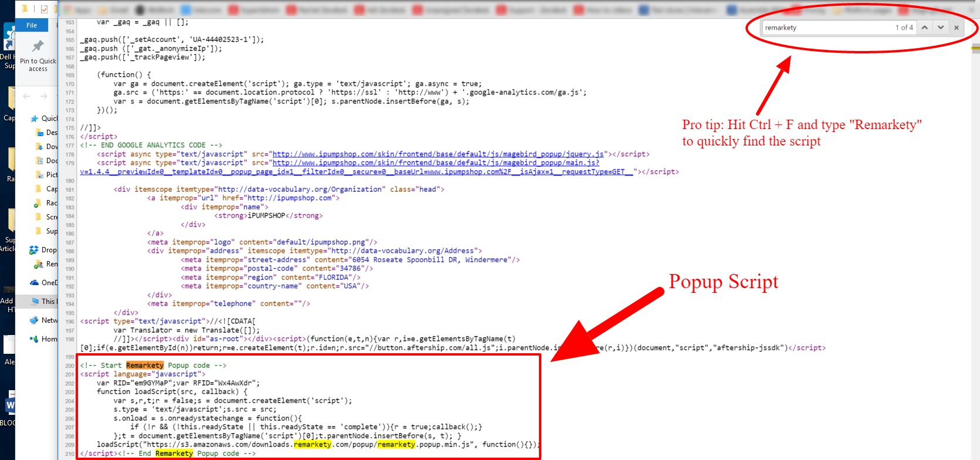Click highlighted 'remarkety' in amazonaws domain
The height and width of the screenshot is (460, 980).
click(x=313, y=445)
